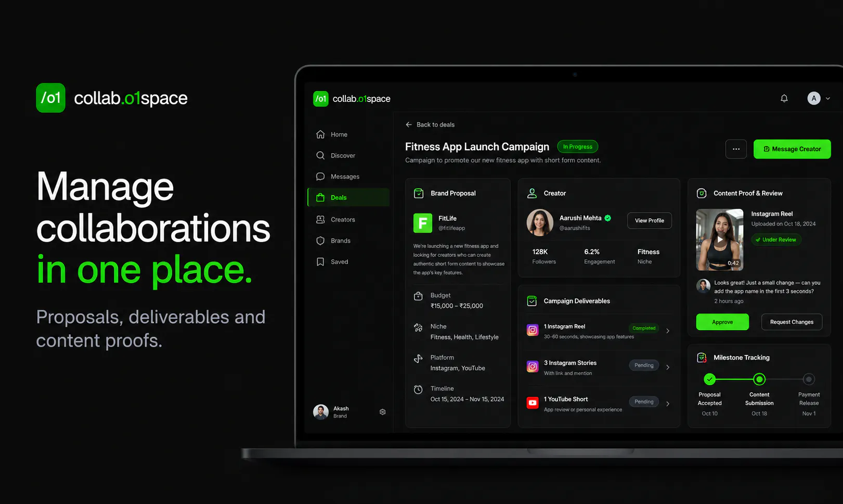Expand the 3 Instagram Stories deliverable chevron
The image size is (843, 504).
point(668,367)
